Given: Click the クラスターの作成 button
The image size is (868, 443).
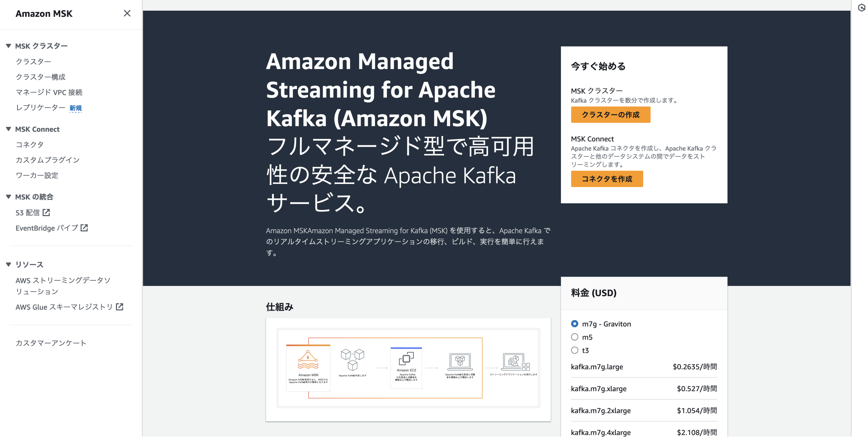Looking at the screenshot, I should click(x=610, y=115).
